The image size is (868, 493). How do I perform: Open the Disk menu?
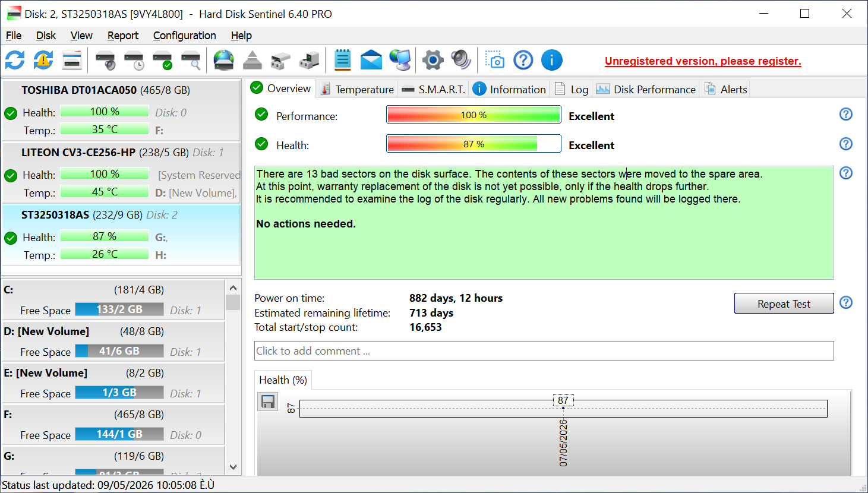(x=46, y=36)
